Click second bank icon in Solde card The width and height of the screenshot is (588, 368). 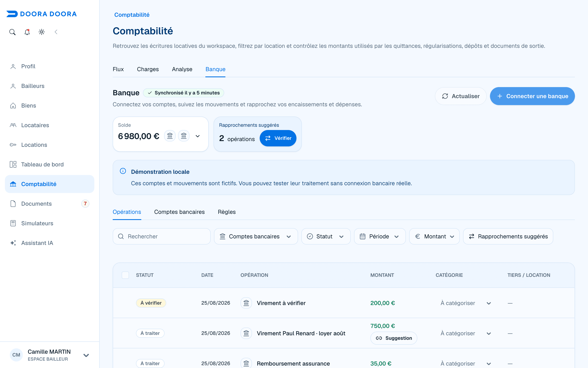[184, 136]
